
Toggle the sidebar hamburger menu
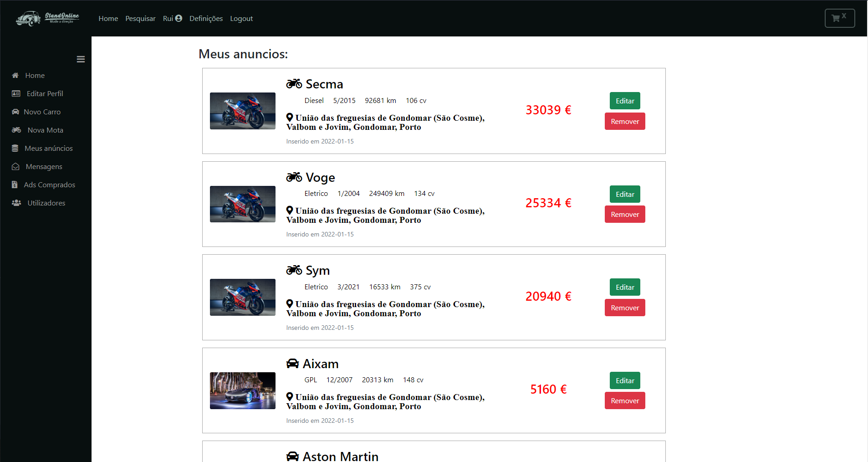click(81, 59)
